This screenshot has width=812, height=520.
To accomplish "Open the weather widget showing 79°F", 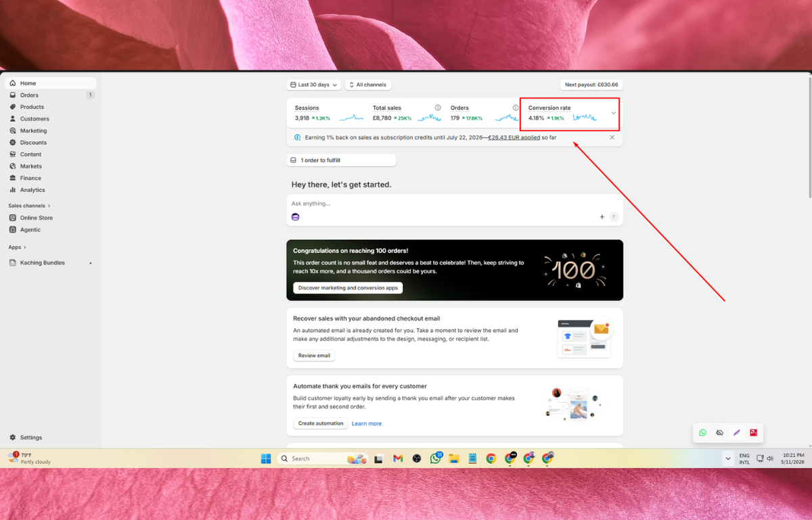I will pos(29,458).
